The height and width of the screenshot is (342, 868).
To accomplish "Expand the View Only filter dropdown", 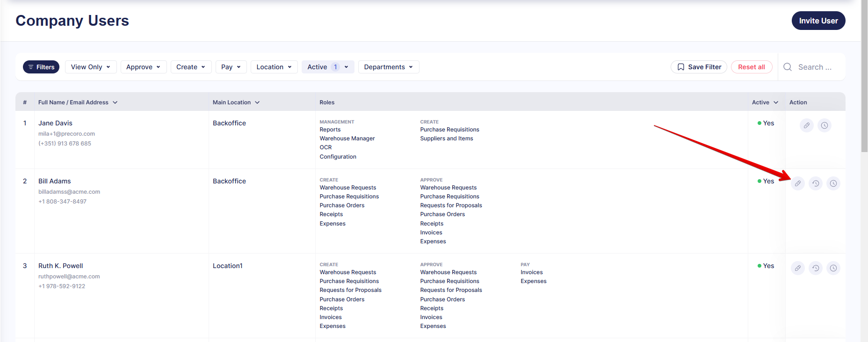I will 90,67.
